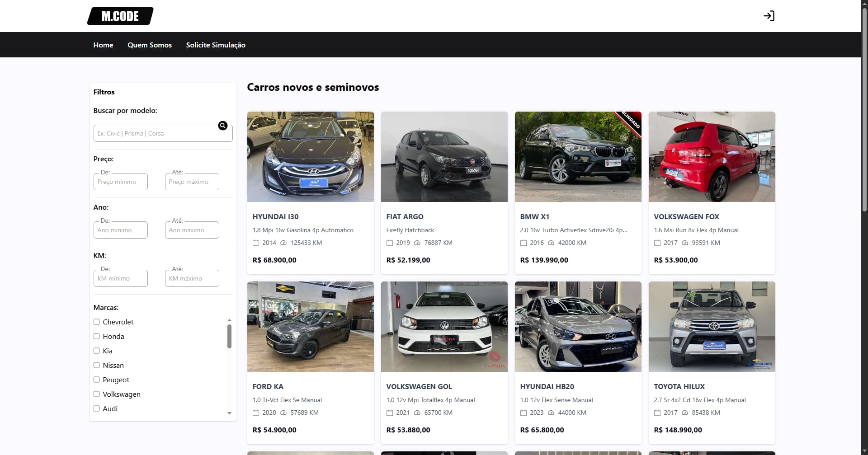This screenshot has width=868, height=455.
Task: Enable the Chevrolet brand filter
Action: point(96,322)
